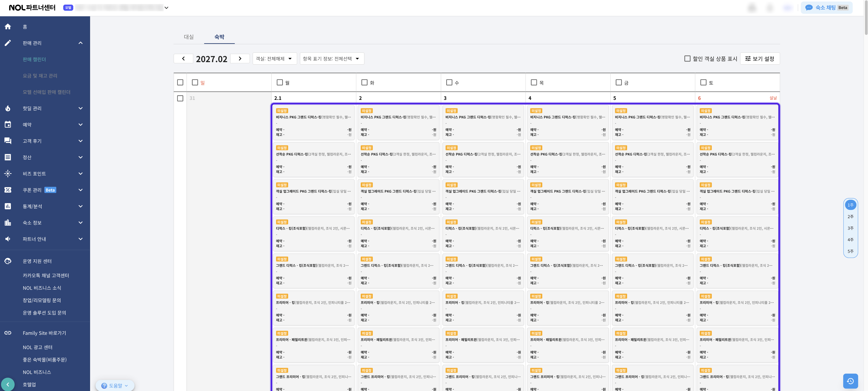This screenshot has width=868, height=391.
Task: Click the question mark 도움말 icon
Action: coord(104,386)
